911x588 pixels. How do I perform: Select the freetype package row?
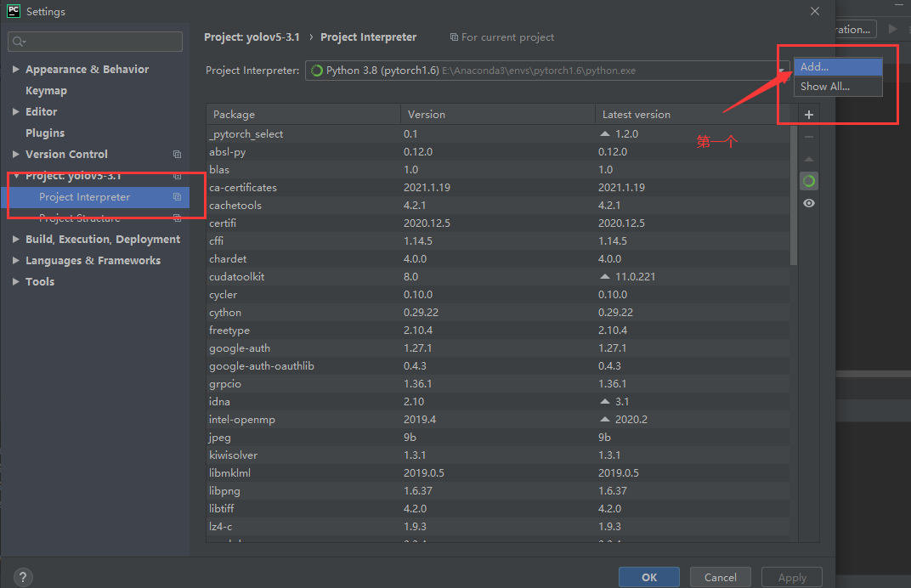pyautogui.click(x=498, y=330)
